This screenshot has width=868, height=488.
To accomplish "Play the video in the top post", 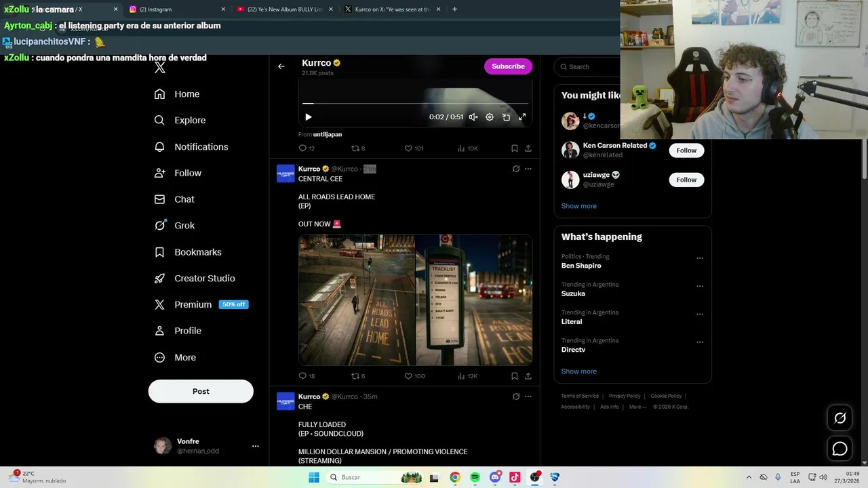I will [309, 117].
